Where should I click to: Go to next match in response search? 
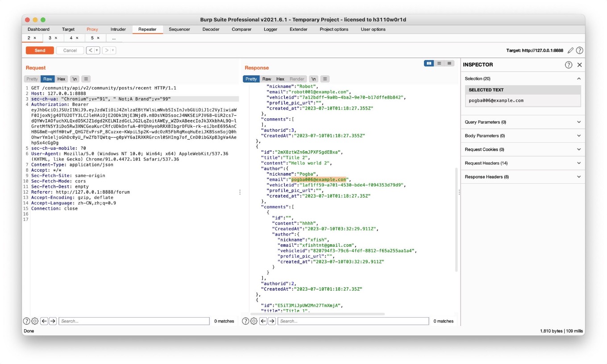[272, 321]
